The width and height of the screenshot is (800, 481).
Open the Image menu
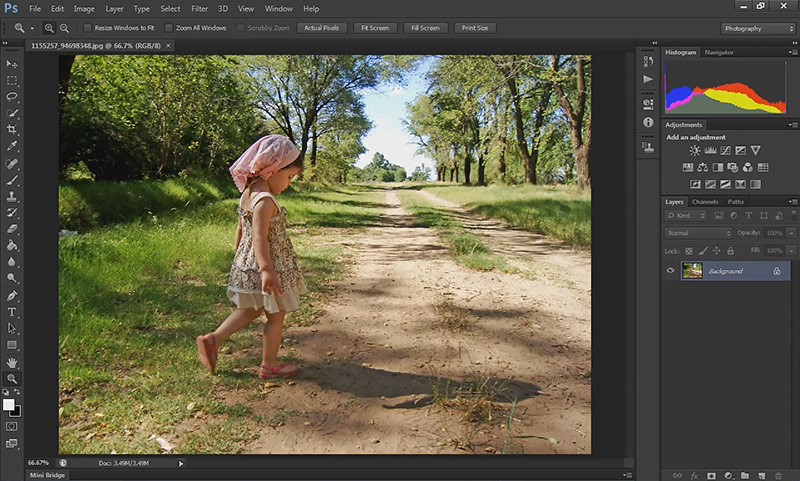[84, 9]
